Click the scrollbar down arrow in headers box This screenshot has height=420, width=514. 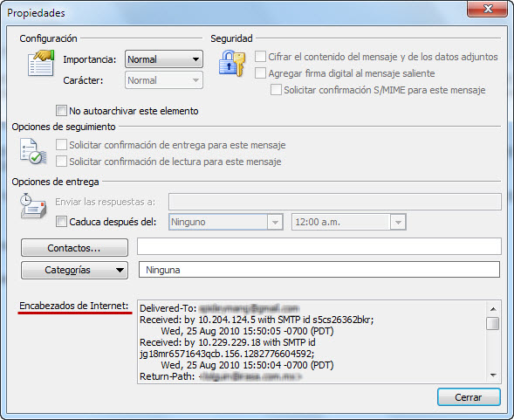coord(493,375)
